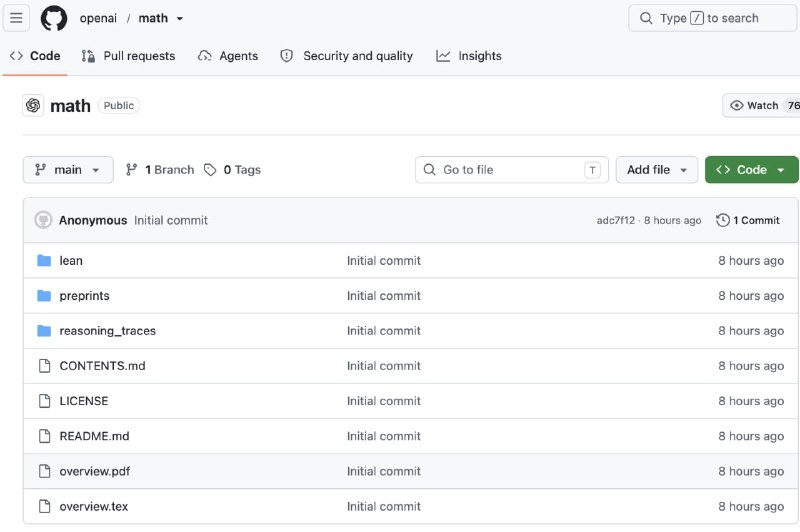Go to GitHub home via Octocat logo
The width and height of the screenshot is (800, 532).
(54, 18)
